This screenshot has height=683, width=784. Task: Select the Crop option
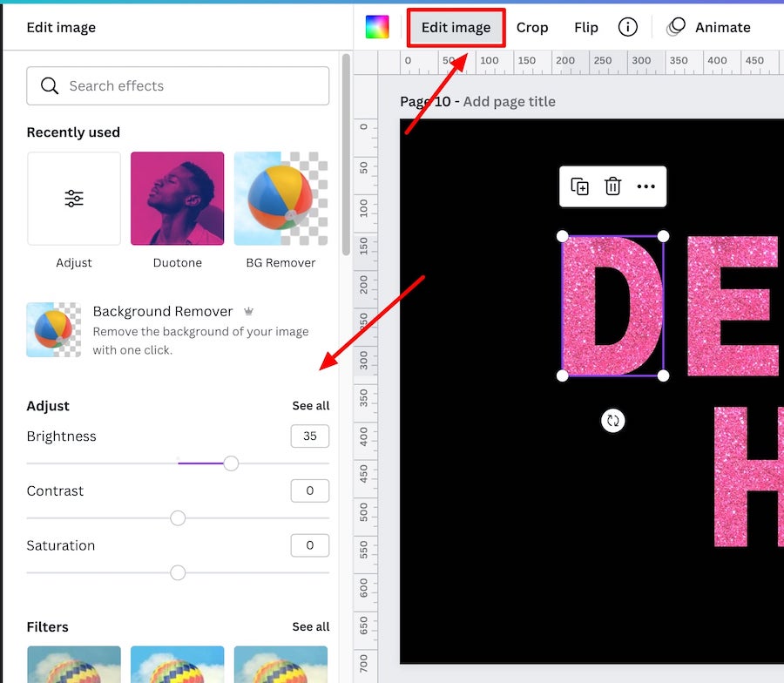(532, 28)
